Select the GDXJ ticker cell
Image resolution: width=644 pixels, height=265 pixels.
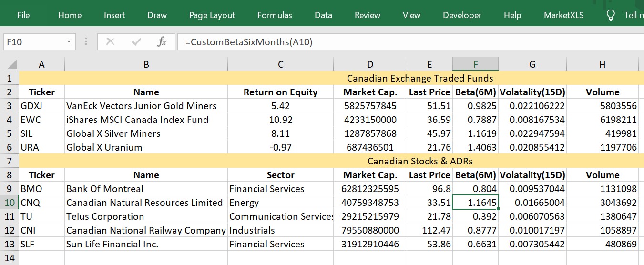42,106
